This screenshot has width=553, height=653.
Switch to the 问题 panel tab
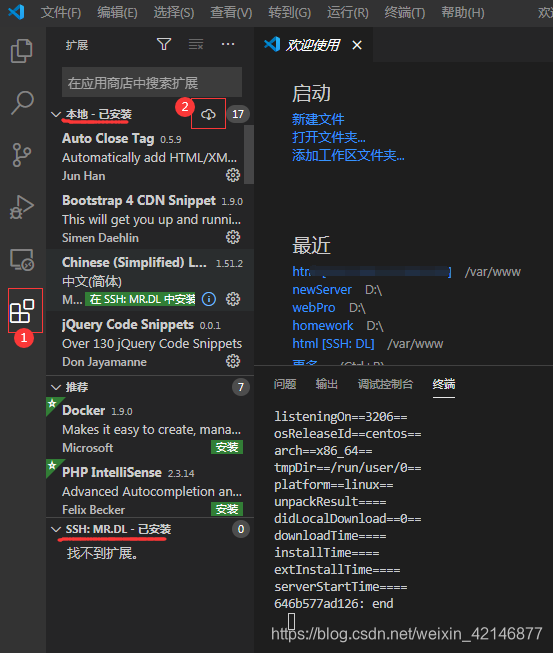(285, 384)
